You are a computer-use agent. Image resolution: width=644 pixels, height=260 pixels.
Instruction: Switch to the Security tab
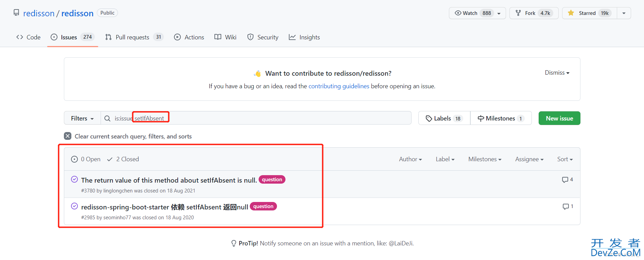[263, 37]
